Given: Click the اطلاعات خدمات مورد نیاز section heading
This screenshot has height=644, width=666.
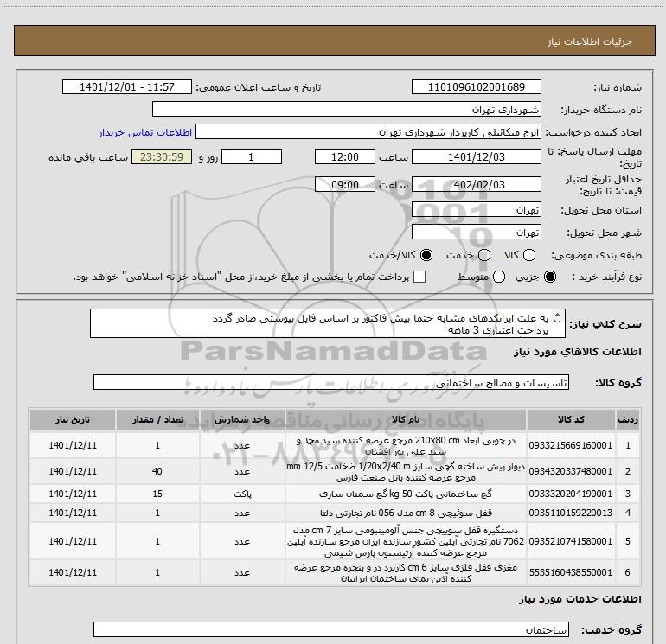Looking at the screenshot, I should point(580,599).
